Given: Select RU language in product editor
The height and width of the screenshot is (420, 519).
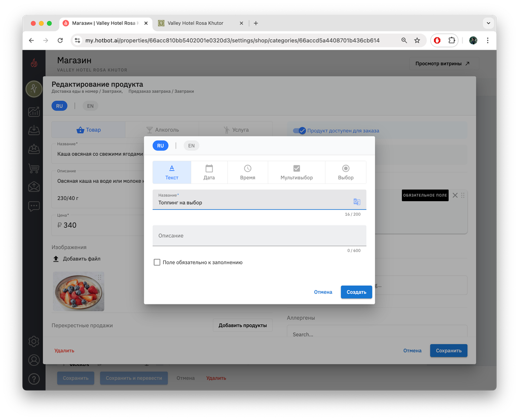Looking at the screenshot, I should coord(59,106).
